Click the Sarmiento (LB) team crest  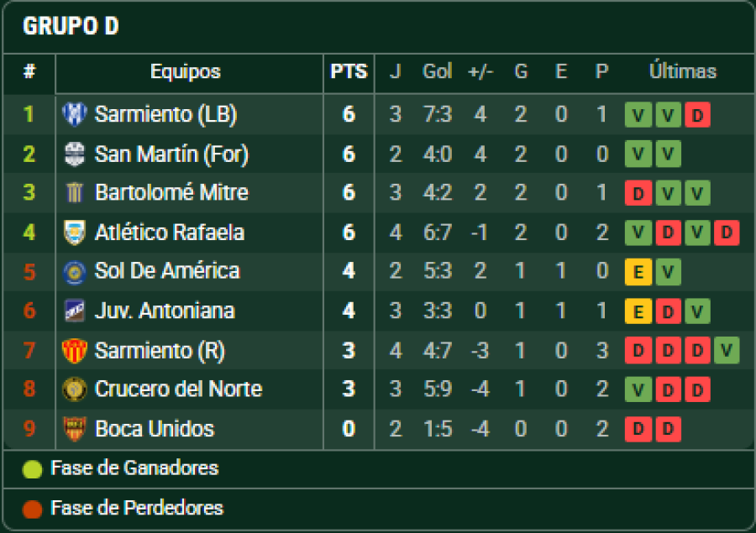click(x=74, y=114)
